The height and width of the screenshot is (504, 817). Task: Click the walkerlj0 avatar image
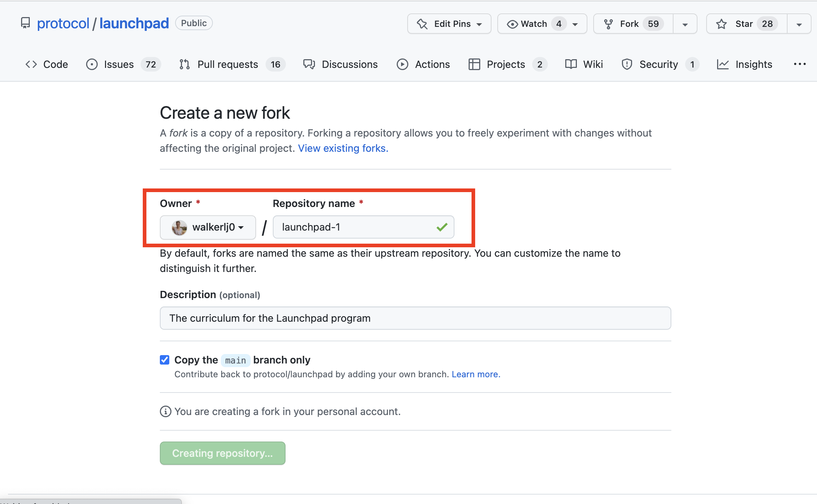(x=179, y=228)
